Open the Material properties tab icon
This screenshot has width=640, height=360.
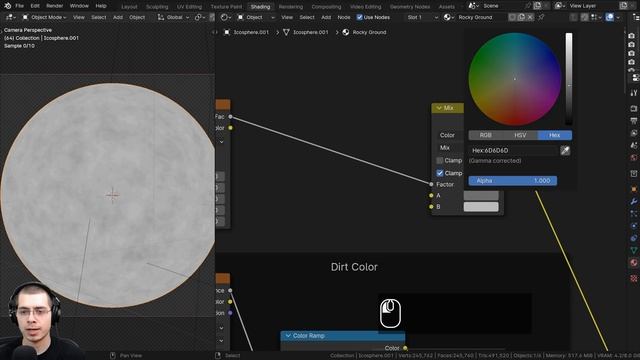[634, 262]
